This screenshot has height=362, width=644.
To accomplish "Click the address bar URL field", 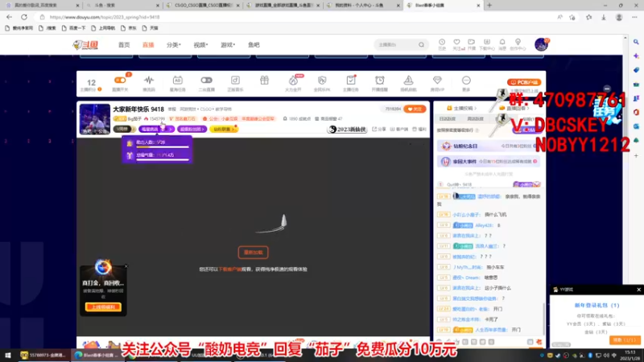I will coord(295,17).
